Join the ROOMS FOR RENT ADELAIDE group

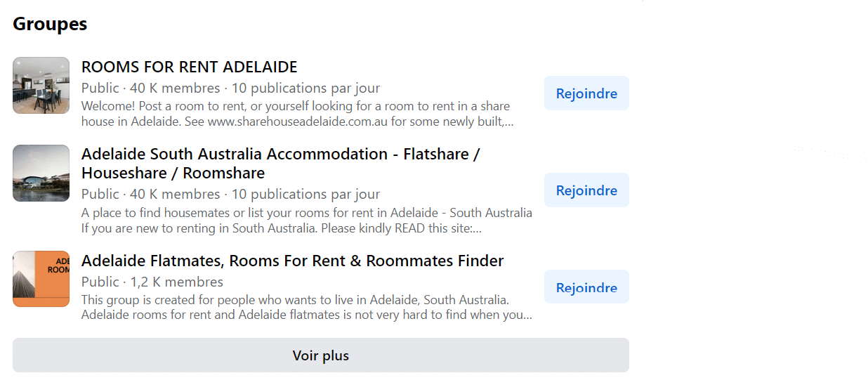[586, 93]
